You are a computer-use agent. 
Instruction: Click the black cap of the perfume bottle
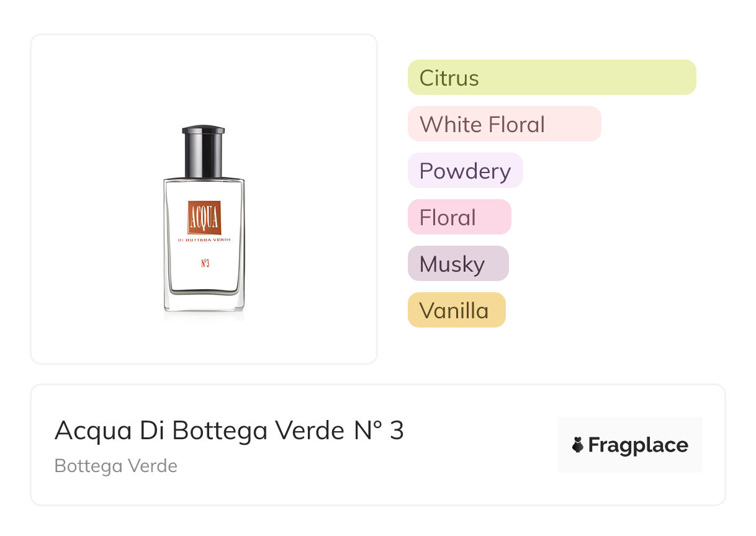[x=204, y=151]
